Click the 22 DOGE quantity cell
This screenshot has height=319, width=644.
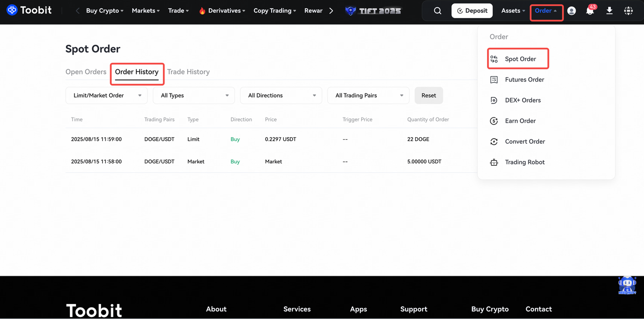pyautogui.click(x=418, y=139)
